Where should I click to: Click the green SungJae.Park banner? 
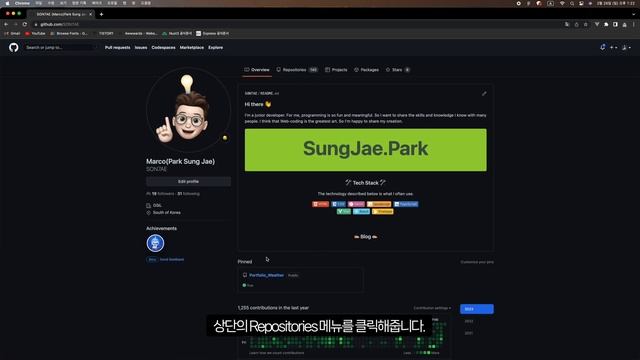tap(365, 150)
